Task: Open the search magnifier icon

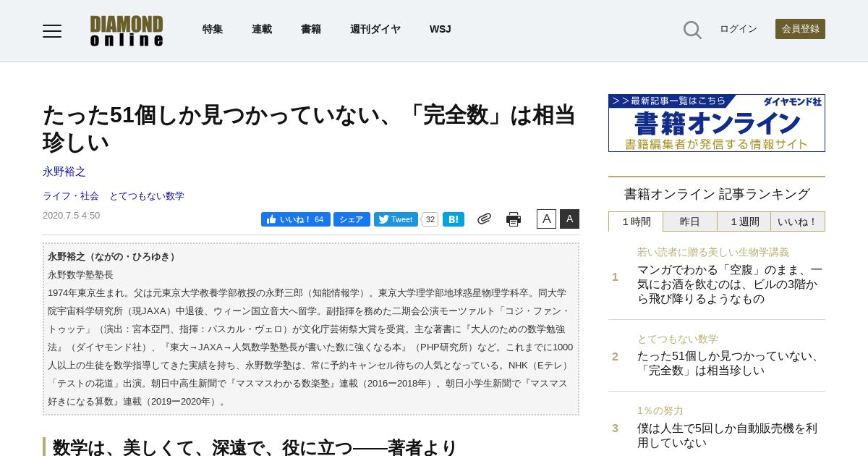Action: point(692,30)
